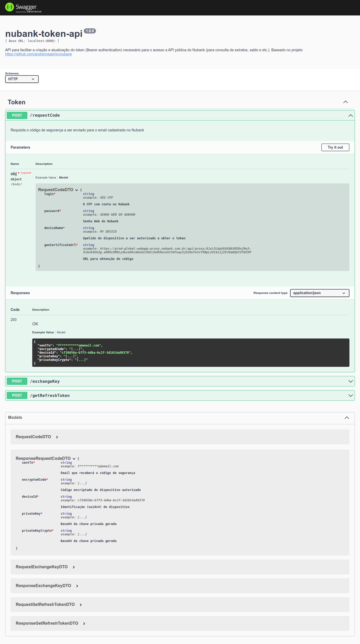Click the /requestCode path text

pyautogui.click(x=45, y=115)
